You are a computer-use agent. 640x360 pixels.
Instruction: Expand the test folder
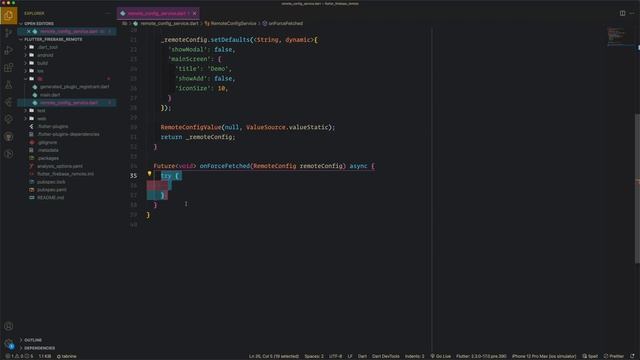(41, 111)
